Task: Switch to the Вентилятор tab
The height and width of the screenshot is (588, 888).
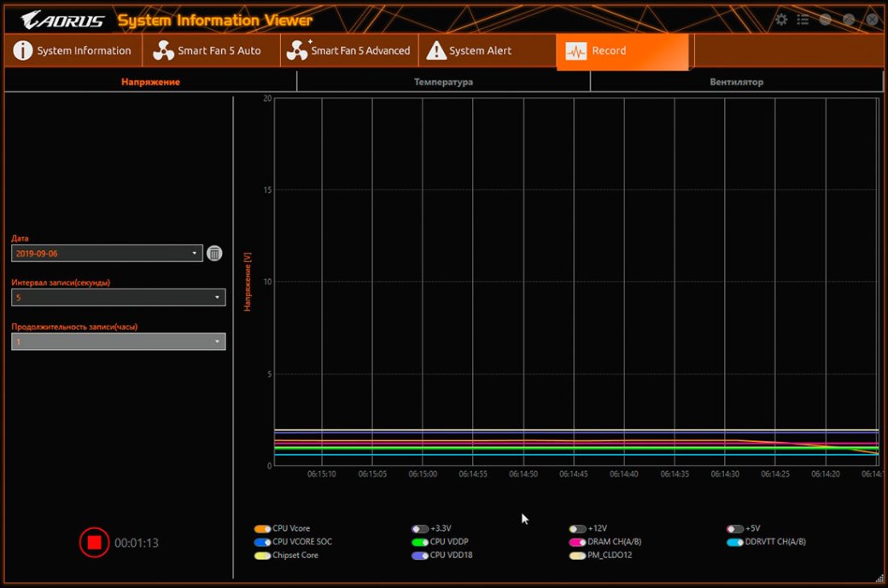Action: click(736, 82)
